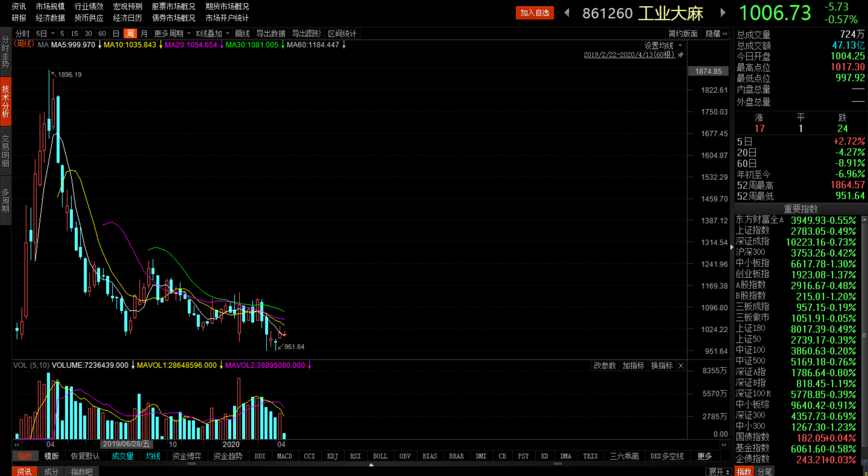The image size is (868, 476).
Task: Jump chart timeline to earliest with double-left arrow
Action: click(x=17, y=445)
